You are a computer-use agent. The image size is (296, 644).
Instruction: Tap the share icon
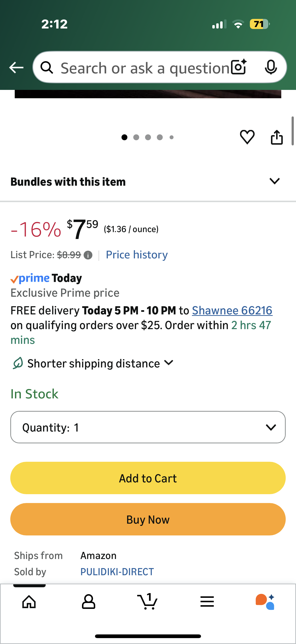tap(277, 137)
